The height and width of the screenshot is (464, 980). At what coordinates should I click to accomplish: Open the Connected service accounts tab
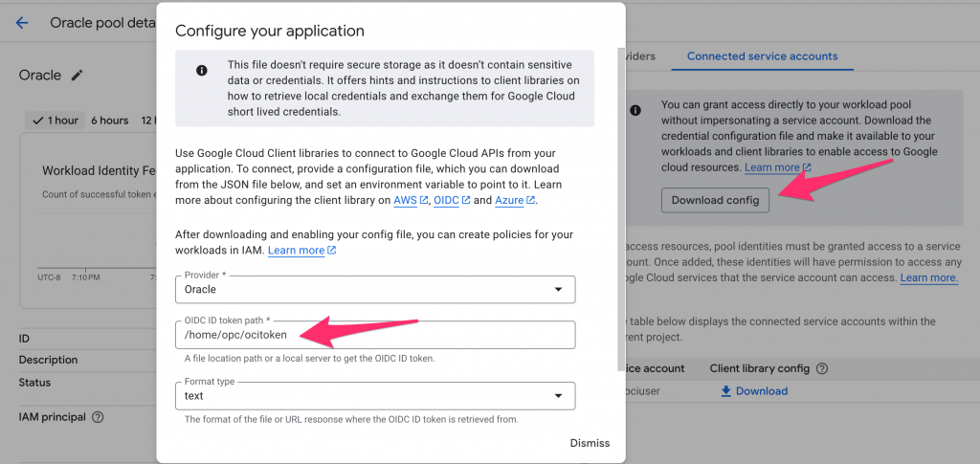pyautogui.click(x=762, y=56)
